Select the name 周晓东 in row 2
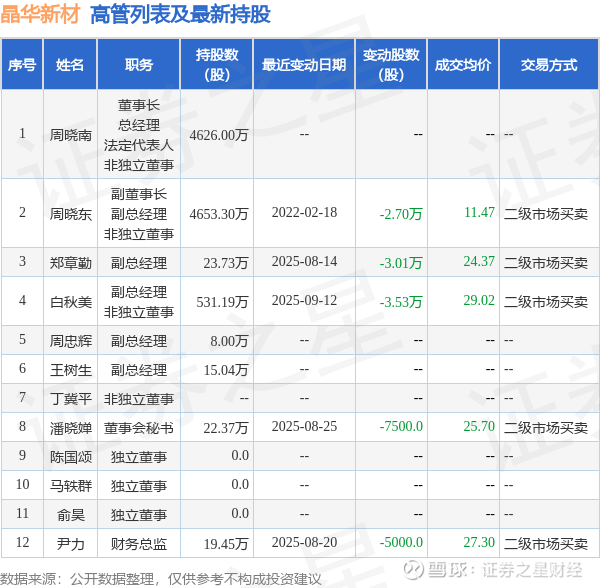 click(71, 214)
